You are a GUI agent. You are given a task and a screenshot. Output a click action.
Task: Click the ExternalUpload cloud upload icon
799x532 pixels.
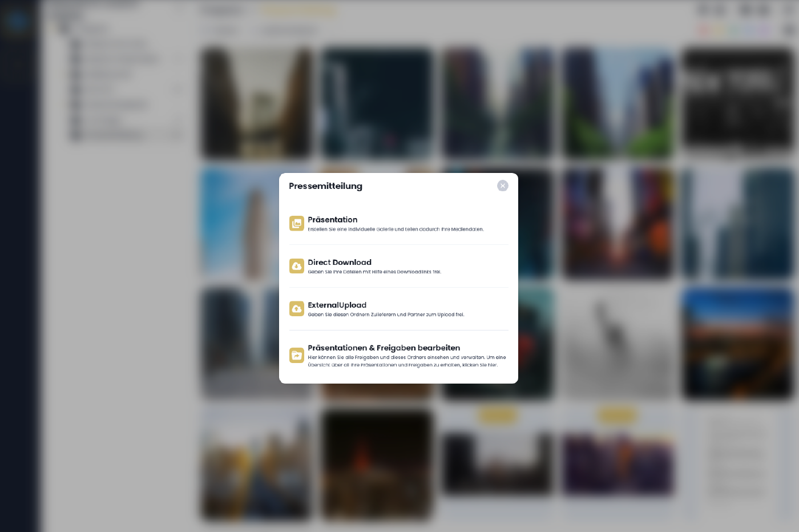[x=296, y=309]
